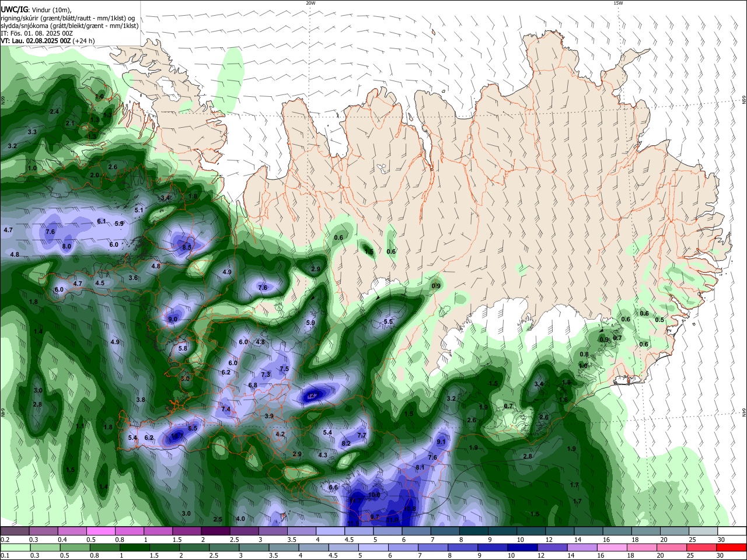Click the 5.8 precipitation value on the map
This screenshot has height=560, width=747.
click(x=183, y=348)
